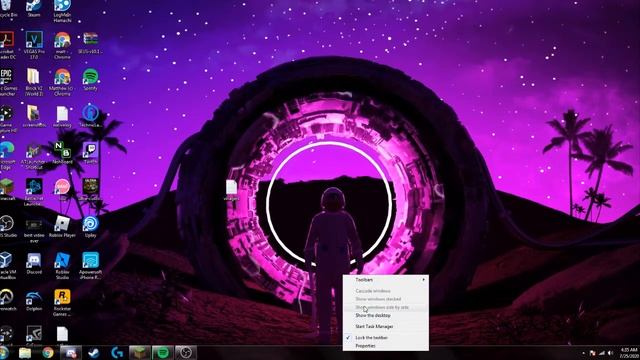Select the Roblox Player shortcut
Viewport: 640px width, 360px height.
click(x=62, y=226)
